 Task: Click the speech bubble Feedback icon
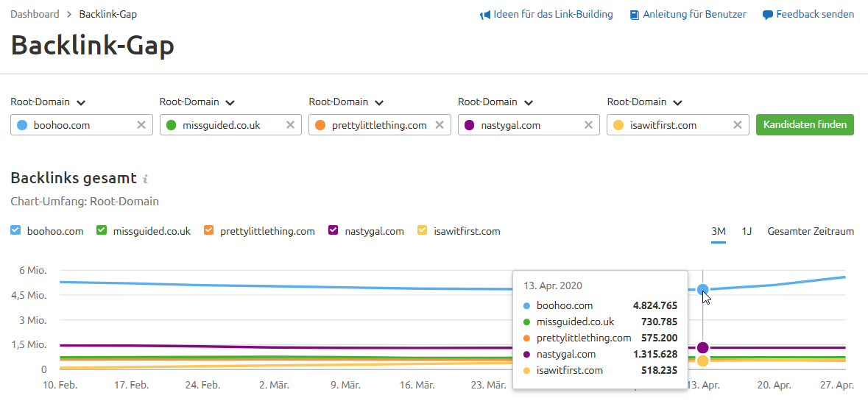pos(767,15)
